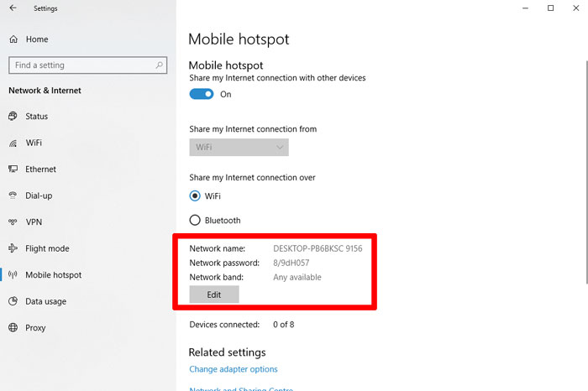Image resolution: width=588 pixels, height=391 pixels.
Task: Minimize the Settings window
Action: pyautogui.click(x=525, y=8)
